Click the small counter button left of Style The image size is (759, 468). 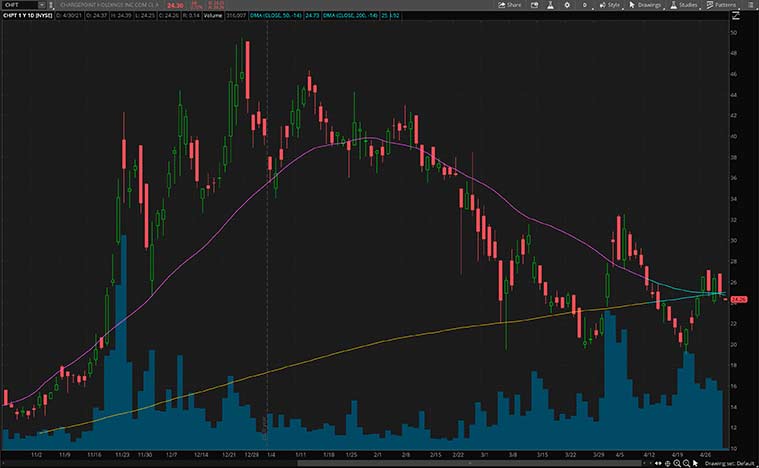pyautogui.click(x=585, y=5)
